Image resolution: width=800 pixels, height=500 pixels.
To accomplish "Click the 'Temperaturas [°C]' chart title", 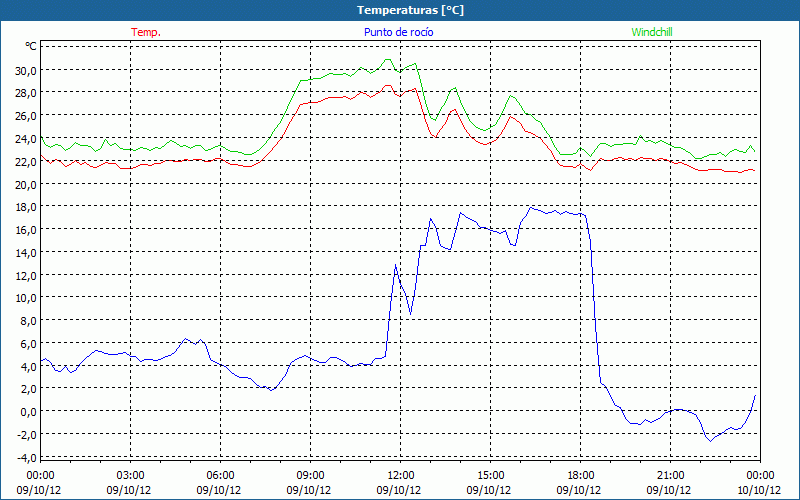I will (410, 10).
